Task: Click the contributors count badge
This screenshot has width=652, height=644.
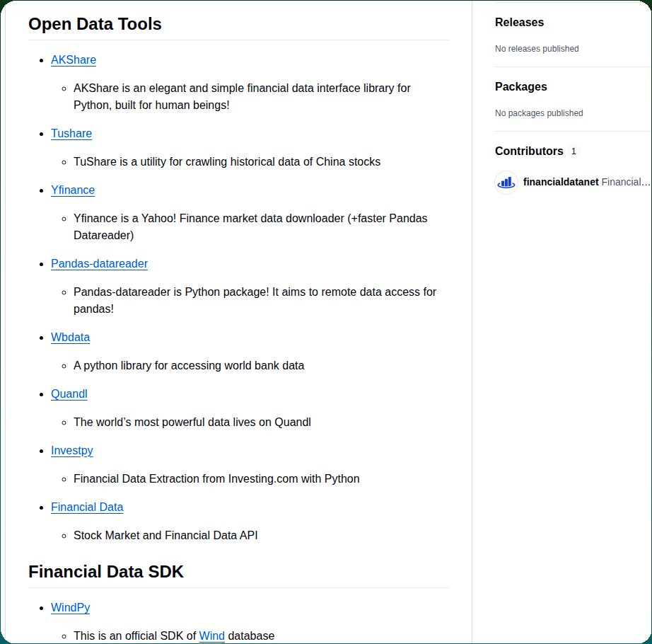Action: click(574, 151)
